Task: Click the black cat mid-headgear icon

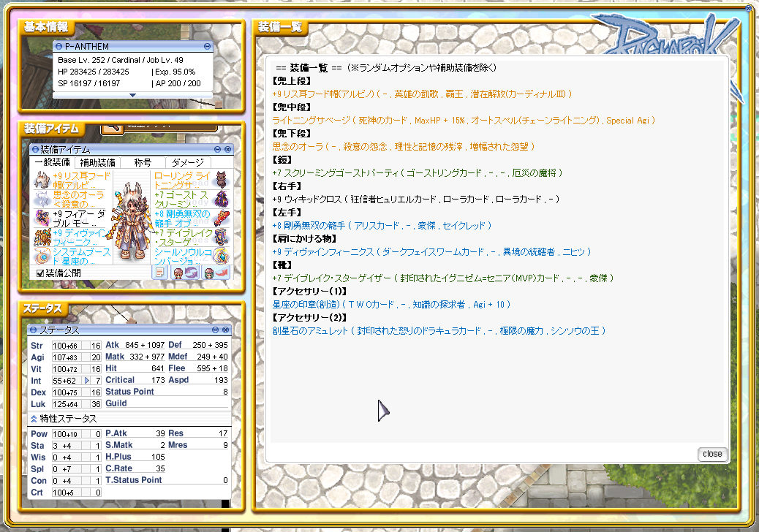Action: click(221, 180)
